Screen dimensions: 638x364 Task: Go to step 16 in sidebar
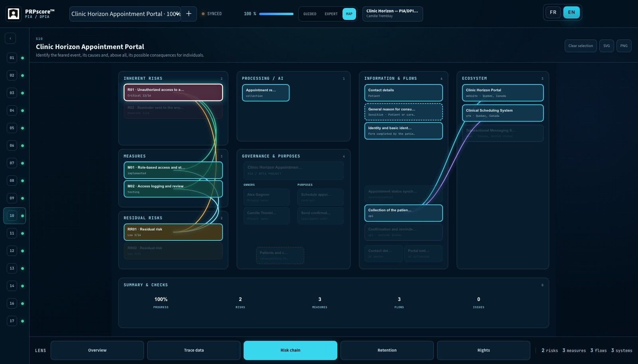click(12, 303)
